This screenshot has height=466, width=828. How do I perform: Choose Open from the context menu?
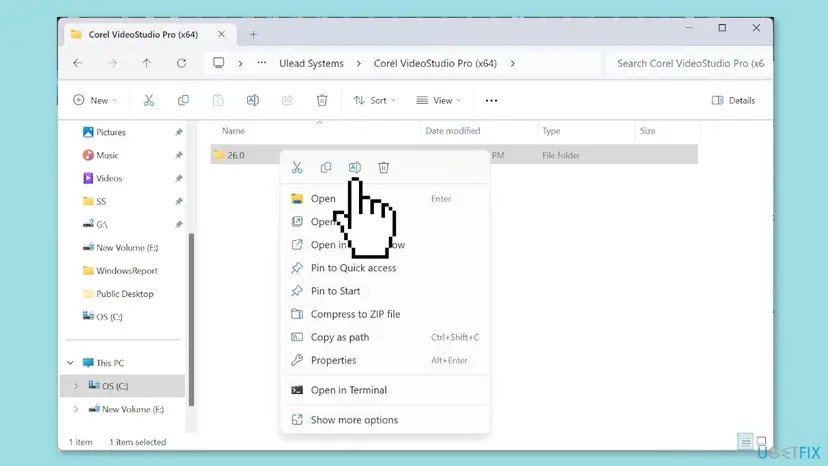pyautogui.click(x=384, y=199)
